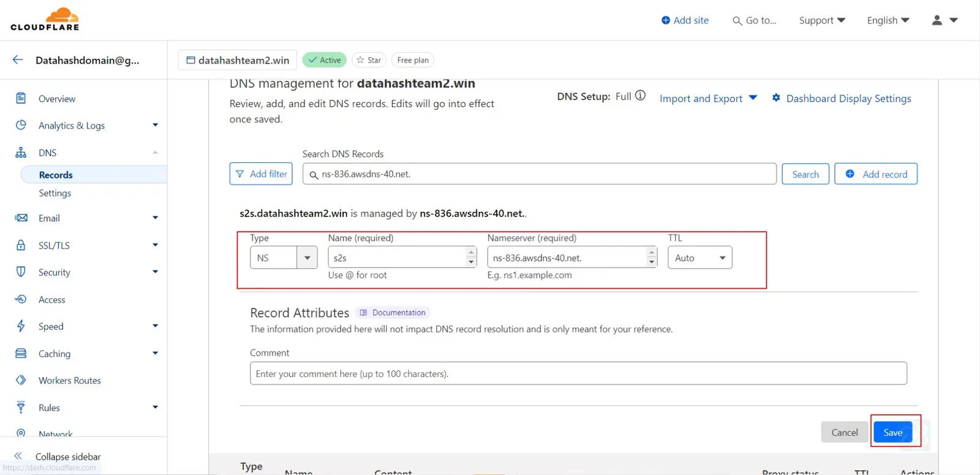This screenshot has width=980, height=475.
Task: Click the Security shield icon
Action: click(x=21, y=272)
